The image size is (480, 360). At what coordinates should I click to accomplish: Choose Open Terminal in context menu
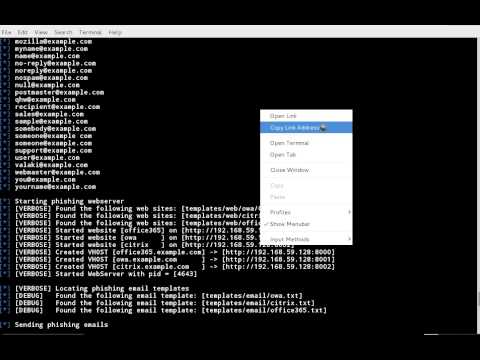tap(306, 143)
